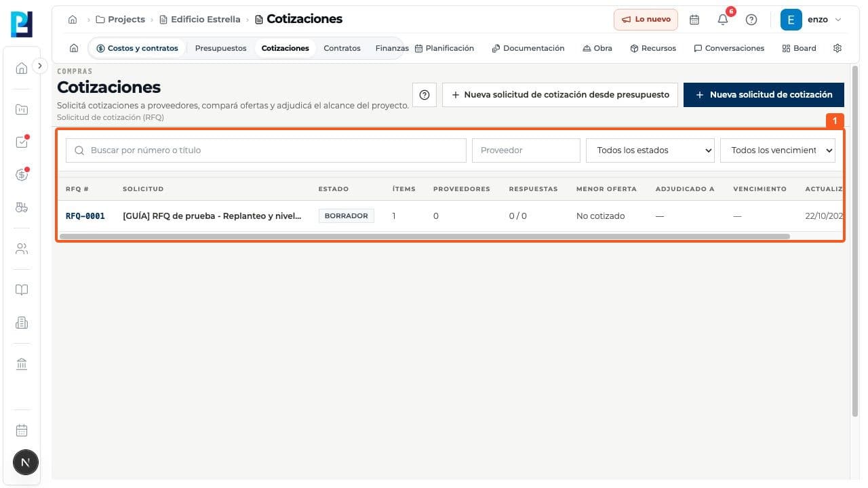
Task: Open the home icon in the left sidebar
Action: pyautogui.click(x=22, y=68)
